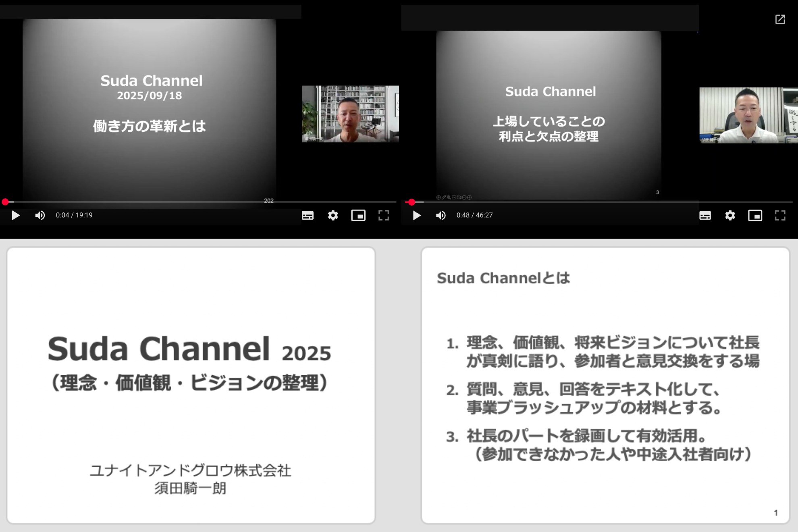
Task: Toggle subtitles on the right video
Action: pyautogui.click(x=705, y=215)
